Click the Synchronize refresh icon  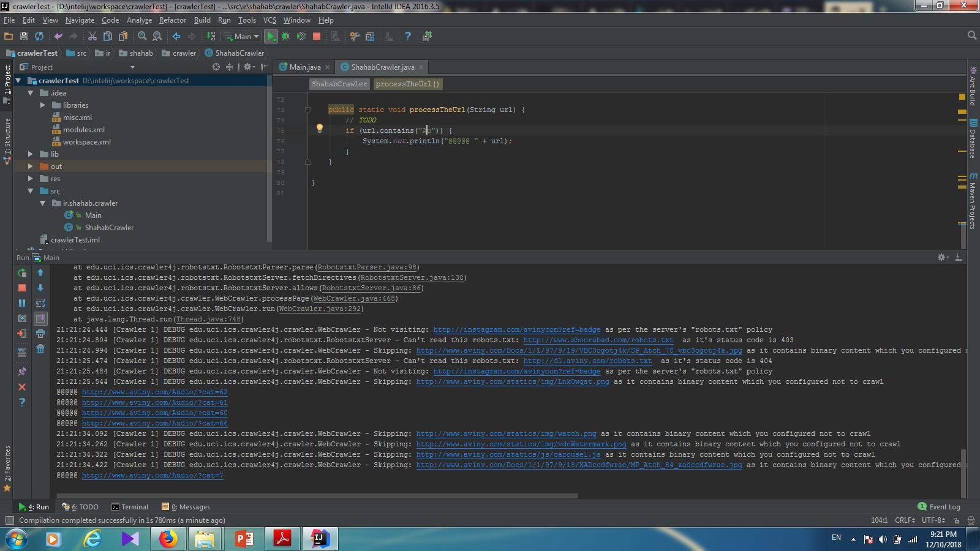tap(39, 36)
